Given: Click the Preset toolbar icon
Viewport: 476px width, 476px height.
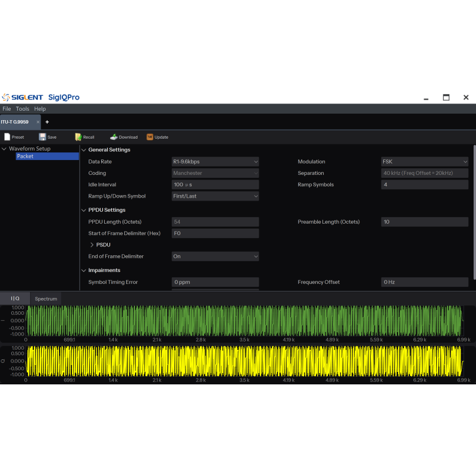Looking at the screenshot, I should tap(7, 137).
